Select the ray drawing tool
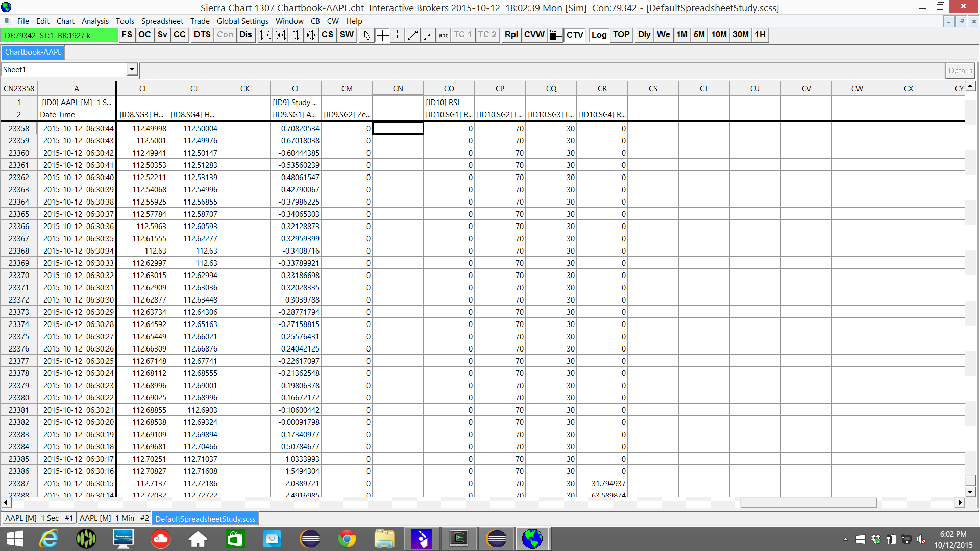Image resolution: width=980 pixels, height=551 pixels. click(x=428, y=35)
